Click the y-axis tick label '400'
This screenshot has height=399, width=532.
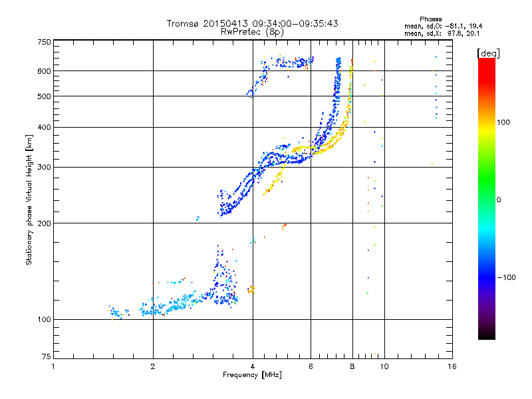pyautogui.click(x=44, y=128)
